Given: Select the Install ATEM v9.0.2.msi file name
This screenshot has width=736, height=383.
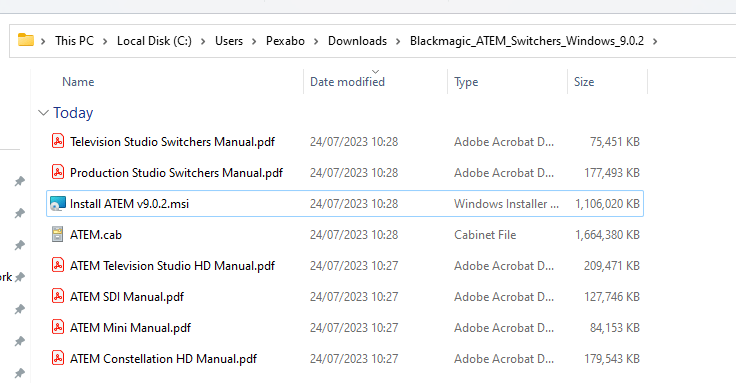Looking at the screenshot, I should [x=129, y=204].
